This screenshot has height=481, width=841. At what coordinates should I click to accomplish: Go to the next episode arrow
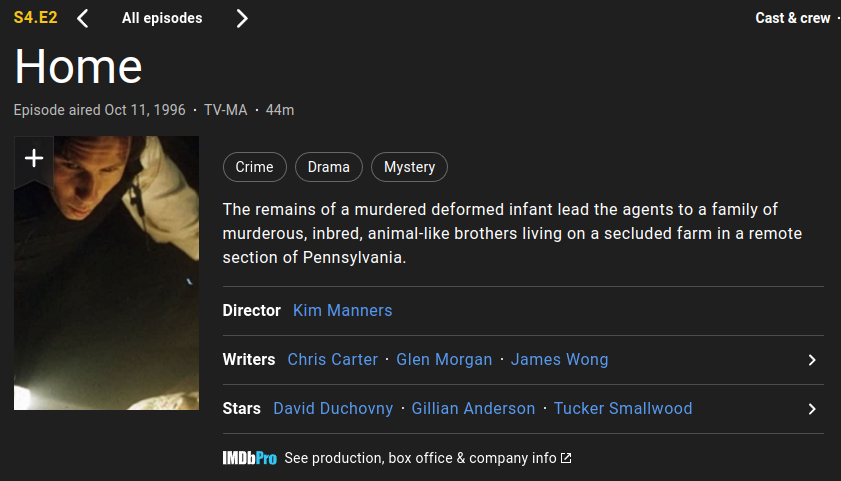click(x=242, y=18)
